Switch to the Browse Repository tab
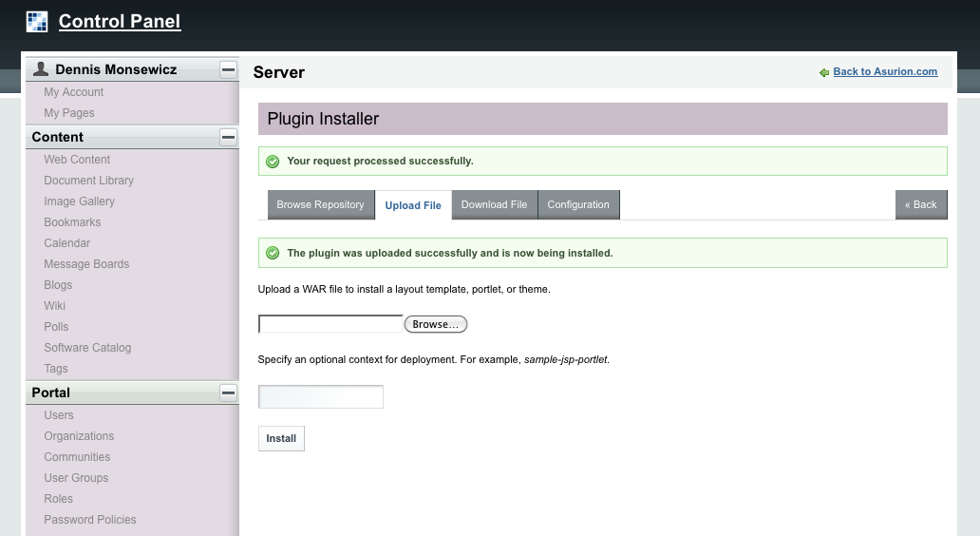 pos(320,204)
